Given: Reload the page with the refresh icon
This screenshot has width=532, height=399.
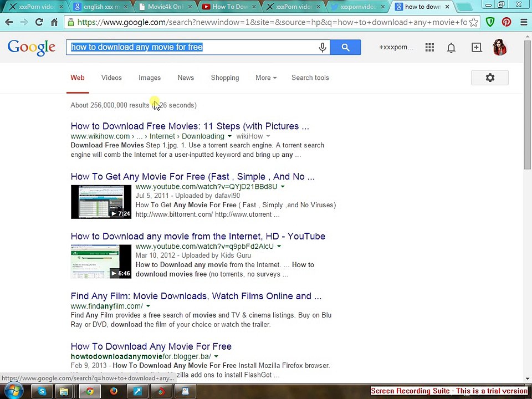Looking at the screenshot, I should pyautogui.click(x=39, y=22).
